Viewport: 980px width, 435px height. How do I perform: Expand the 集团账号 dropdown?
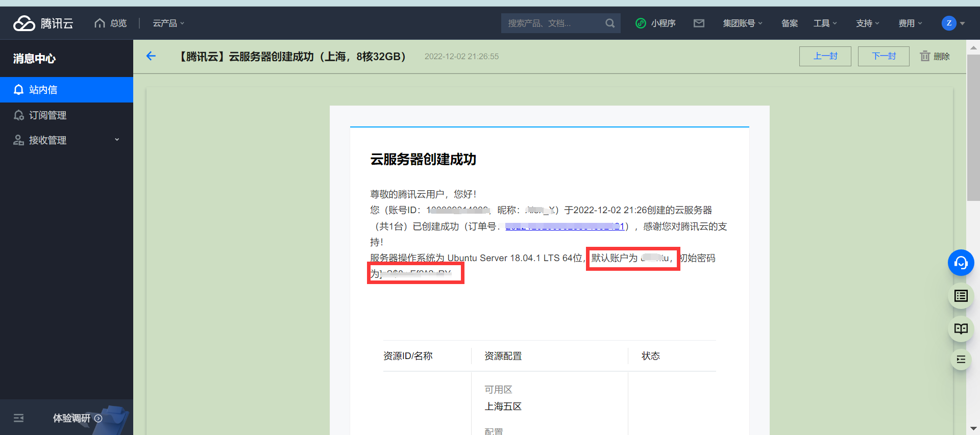(x=743, y=23)
